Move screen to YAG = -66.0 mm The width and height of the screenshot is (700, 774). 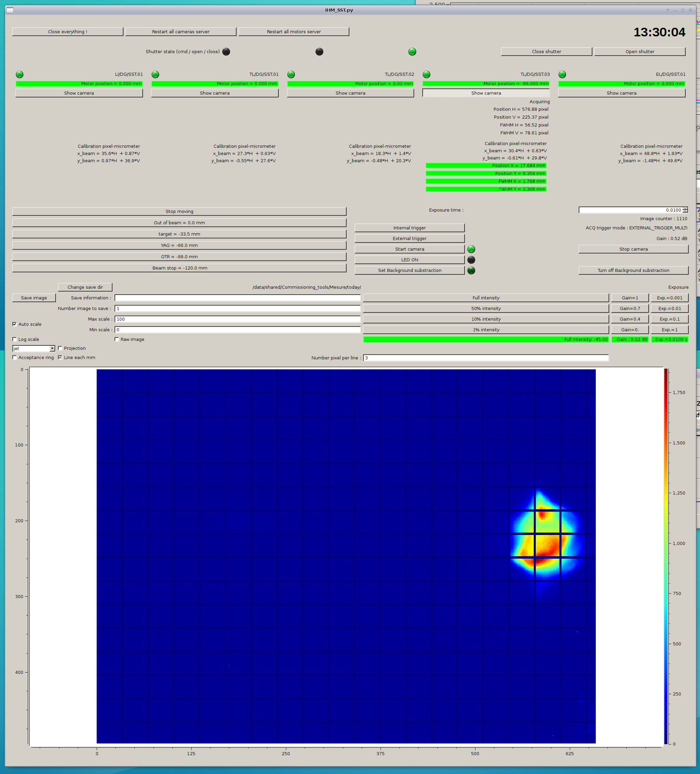coord(179,245)
